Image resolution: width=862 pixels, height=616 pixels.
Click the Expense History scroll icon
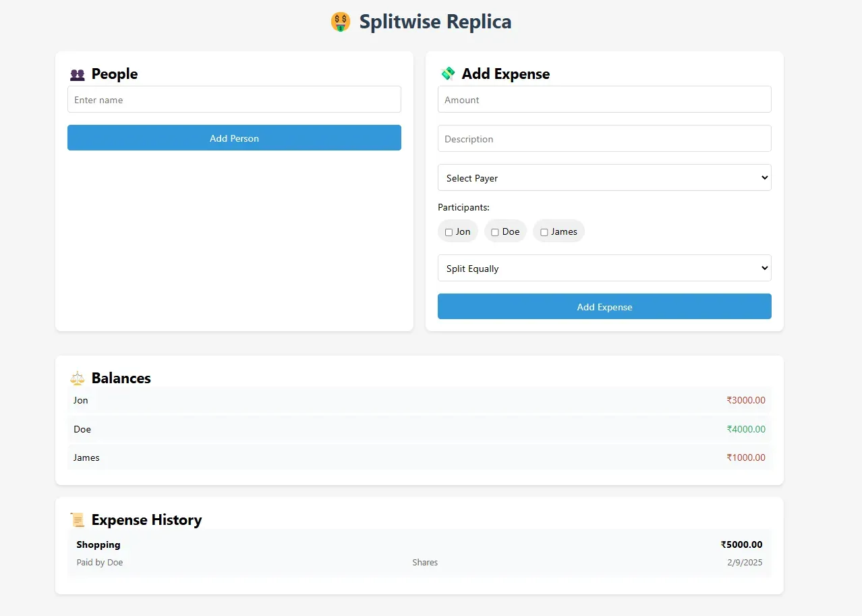click(78, 520)
